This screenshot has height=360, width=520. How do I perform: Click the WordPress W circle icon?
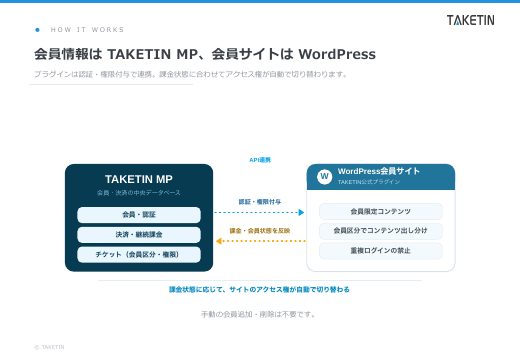point(324,176)
